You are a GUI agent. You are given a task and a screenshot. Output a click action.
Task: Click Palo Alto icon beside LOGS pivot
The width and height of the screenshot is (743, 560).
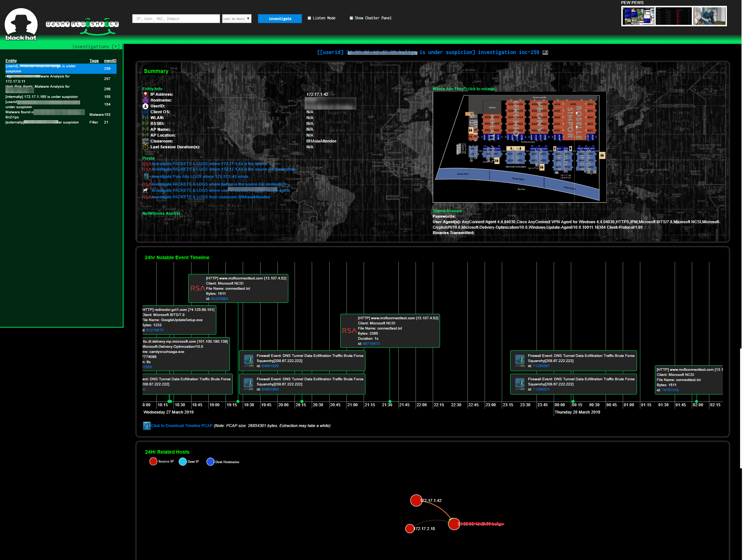(x=146, y=176)
